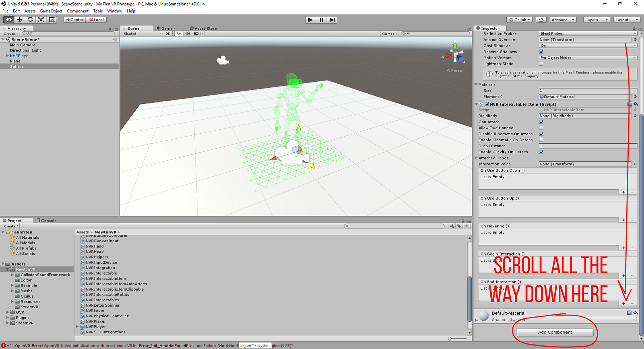The height and width of the screenshot is (349, 644).
Task: Open object picker for Anchor Override
Action: pos(635,40)
